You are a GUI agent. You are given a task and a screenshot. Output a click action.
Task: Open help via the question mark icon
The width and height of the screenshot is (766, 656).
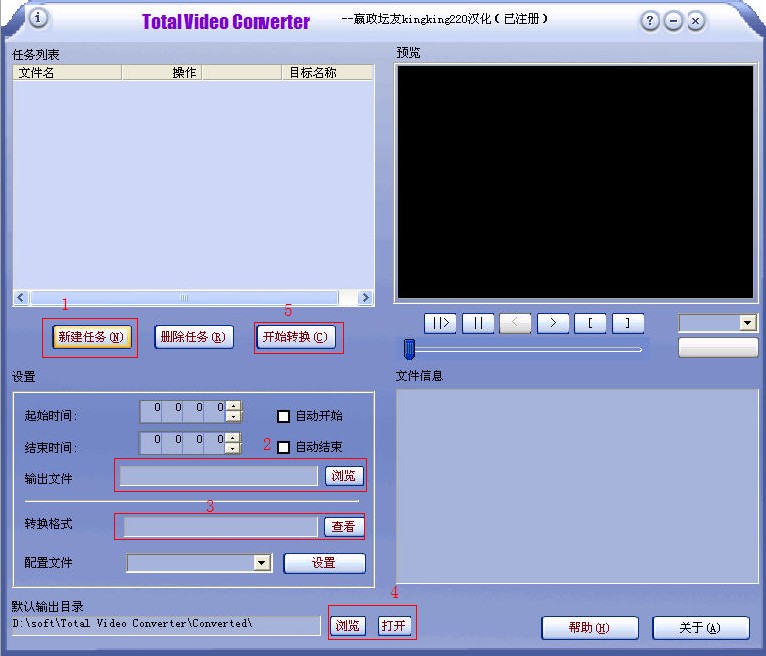[650, 21]
